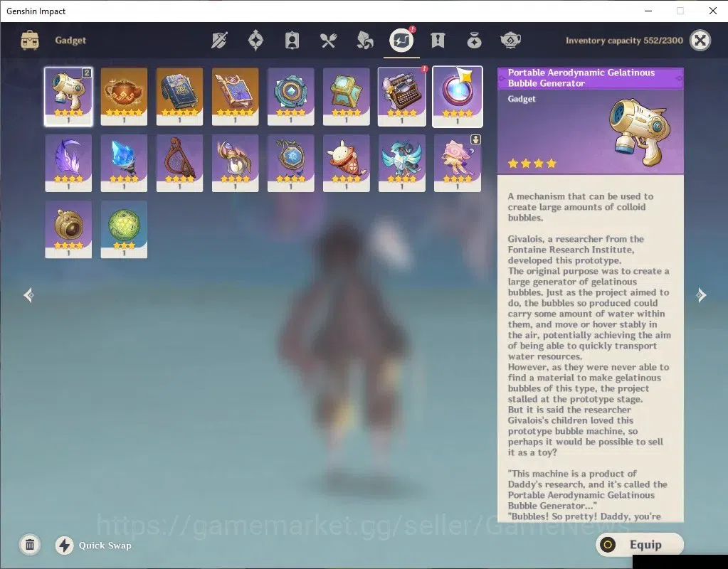
Task: Select the typewriter gadget with red alert
Action: click(402, 97)
